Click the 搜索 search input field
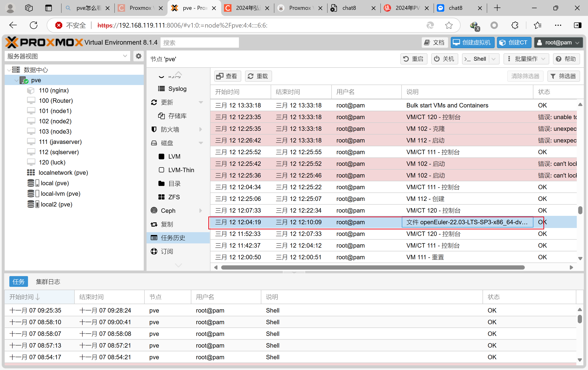588x370 pixels. [x=199, y=43]
